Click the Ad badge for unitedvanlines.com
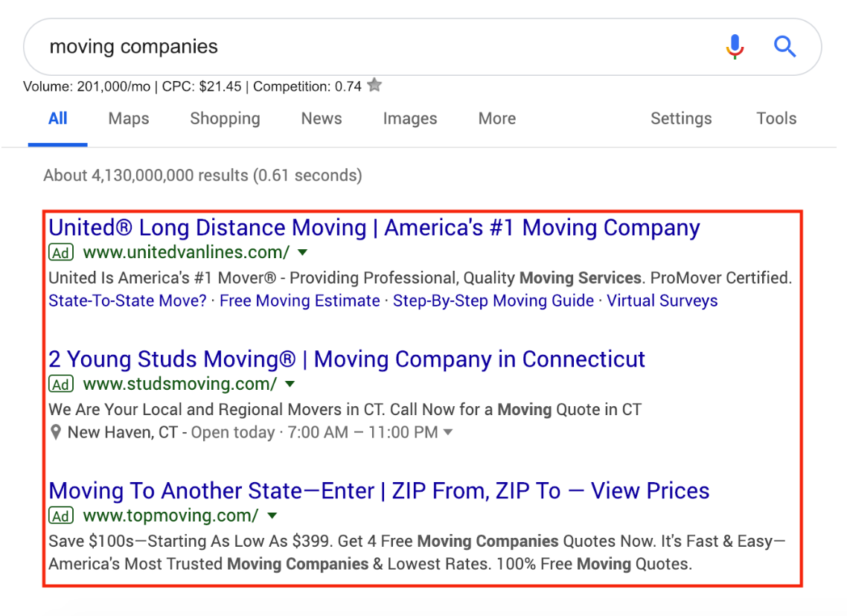 click(61, 253)
